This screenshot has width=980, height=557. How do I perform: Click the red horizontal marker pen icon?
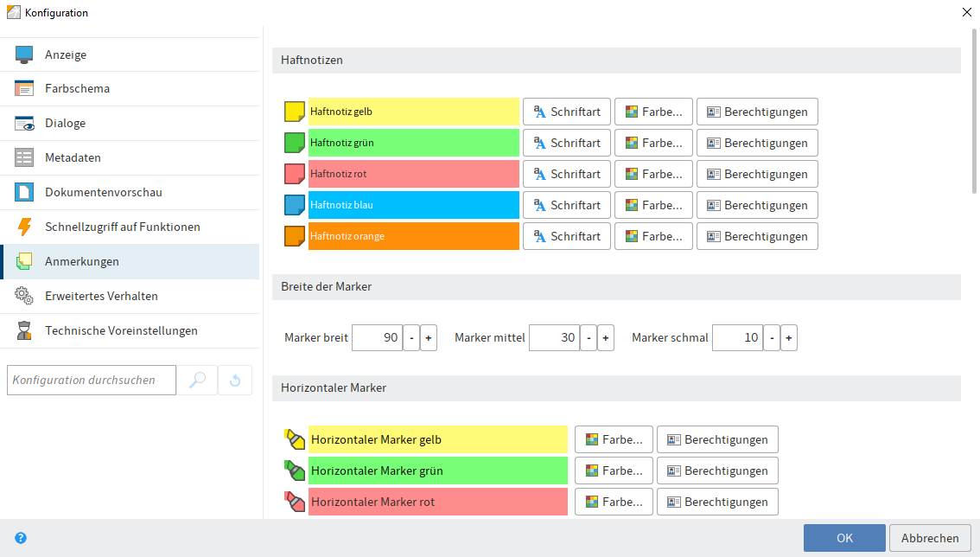pyautogui.click(x=295, y=502)
